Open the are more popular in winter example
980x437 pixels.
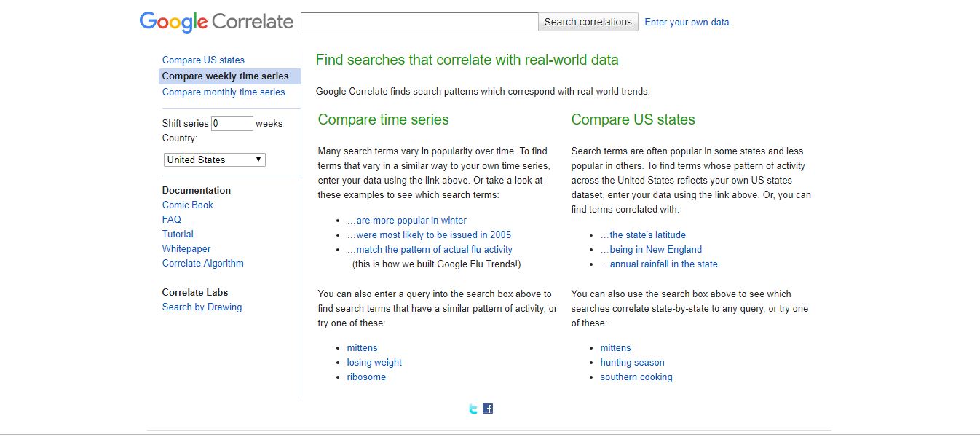[x=406, y=220]
